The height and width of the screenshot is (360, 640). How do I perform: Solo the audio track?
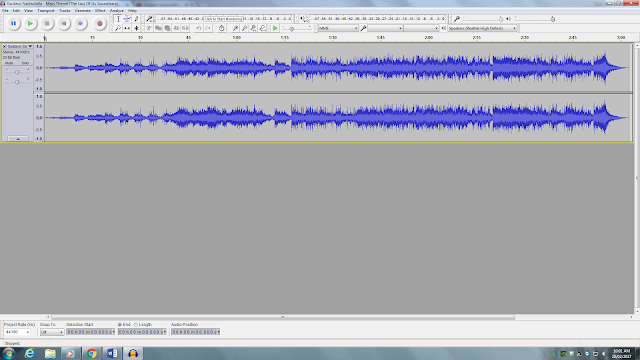pyautogui.click(x=25, y=63)
